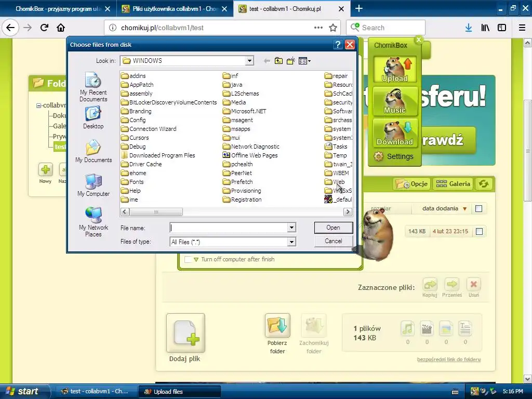532x399 pixels.
Task: Click Przenieś move icon
Action: pos(452,284)
